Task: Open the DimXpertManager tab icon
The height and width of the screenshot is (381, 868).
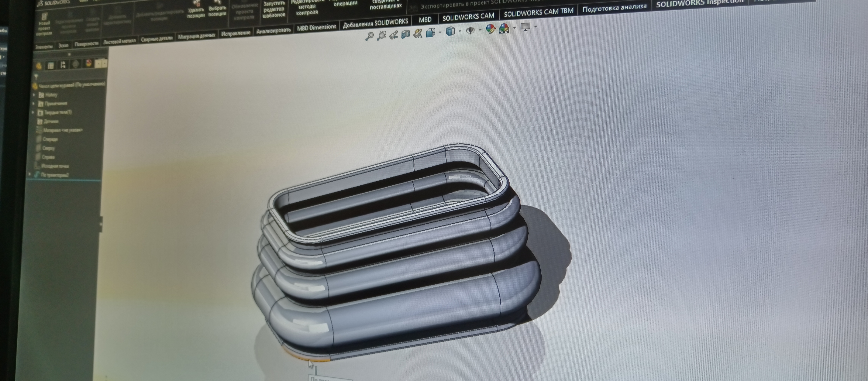Action: 76,64
